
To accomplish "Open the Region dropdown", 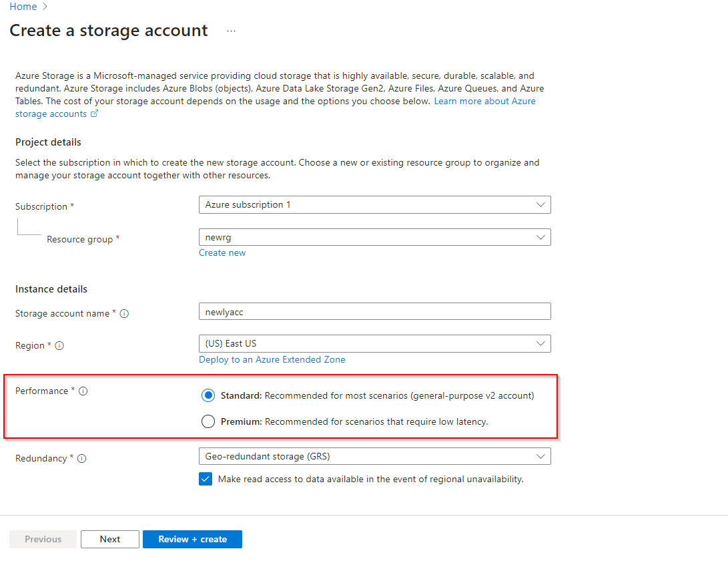I will point(374,343).
